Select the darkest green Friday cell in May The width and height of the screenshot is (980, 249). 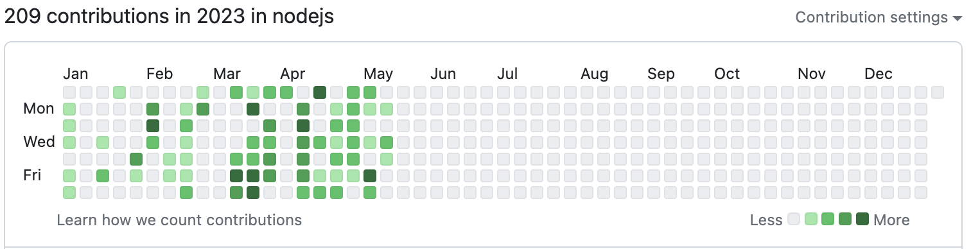[x=370, y=176]
